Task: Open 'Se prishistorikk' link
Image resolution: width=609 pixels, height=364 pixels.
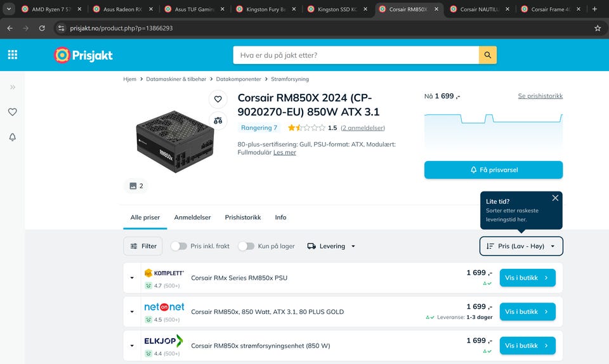Action: tap(540, 96)
